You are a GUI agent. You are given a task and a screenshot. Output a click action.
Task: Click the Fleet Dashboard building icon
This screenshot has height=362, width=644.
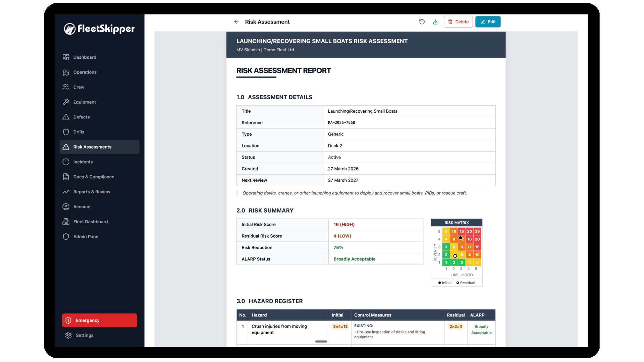66,222
